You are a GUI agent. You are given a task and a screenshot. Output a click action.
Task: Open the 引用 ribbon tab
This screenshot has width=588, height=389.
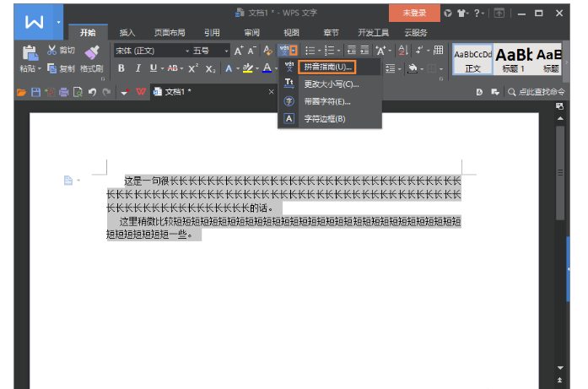212,33
